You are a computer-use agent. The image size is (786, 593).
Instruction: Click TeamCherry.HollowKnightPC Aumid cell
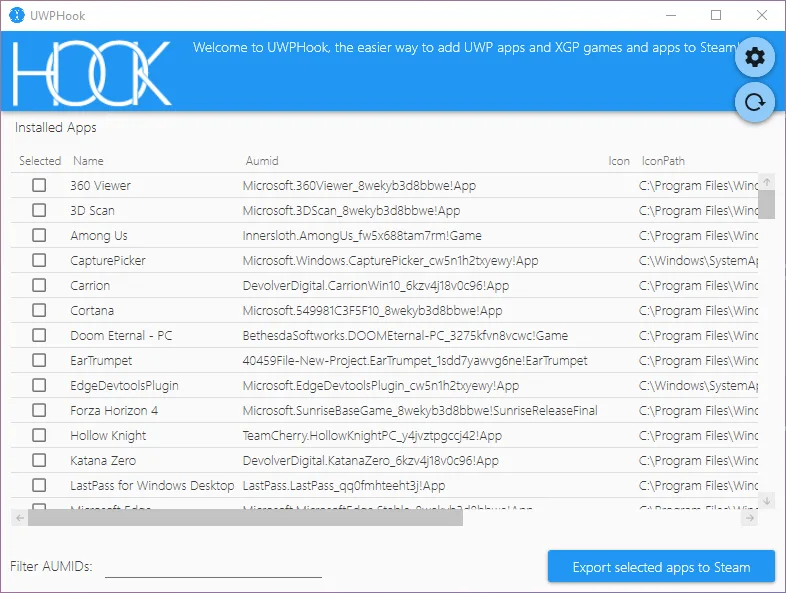coord(372,436)
